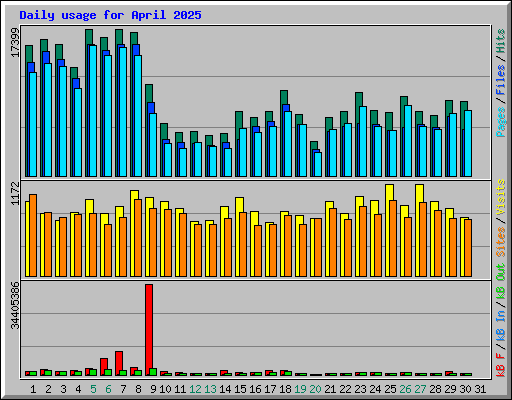Viewport: 512px width, 400px height.
Task: Click the x-axis day label 15
Action: coord(240,389)
